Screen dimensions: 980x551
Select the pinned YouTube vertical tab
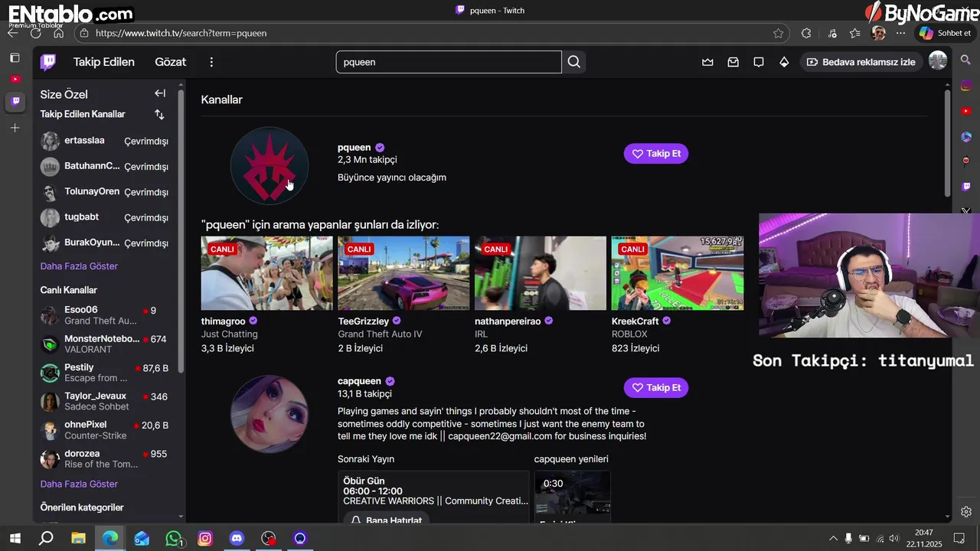coord(15,79)
